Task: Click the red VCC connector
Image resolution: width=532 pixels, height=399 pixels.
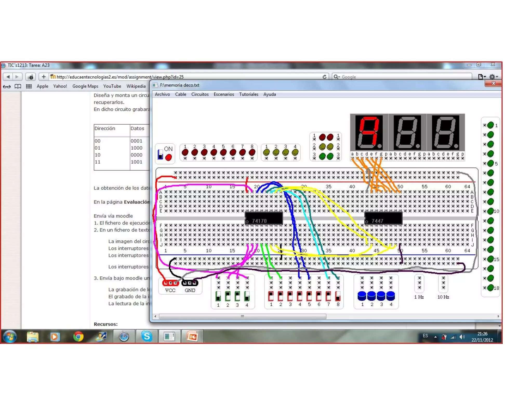Action: pos(170,283)
